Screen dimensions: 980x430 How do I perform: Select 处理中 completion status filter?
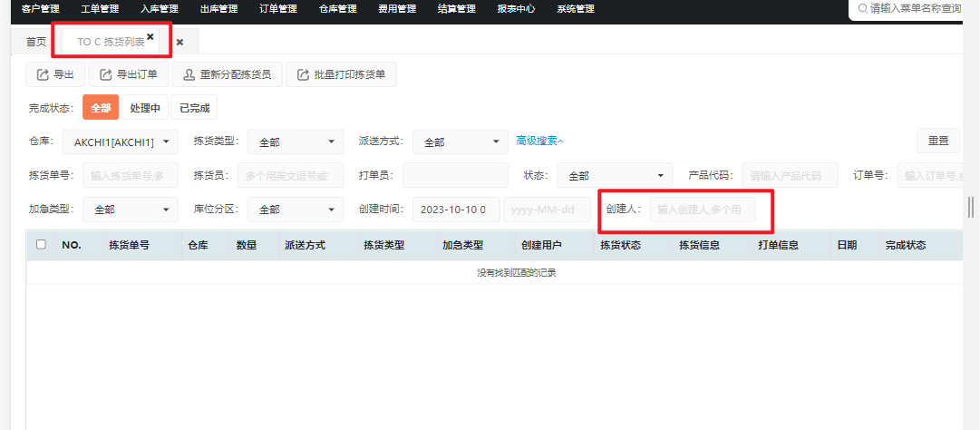tap(145, 107)
